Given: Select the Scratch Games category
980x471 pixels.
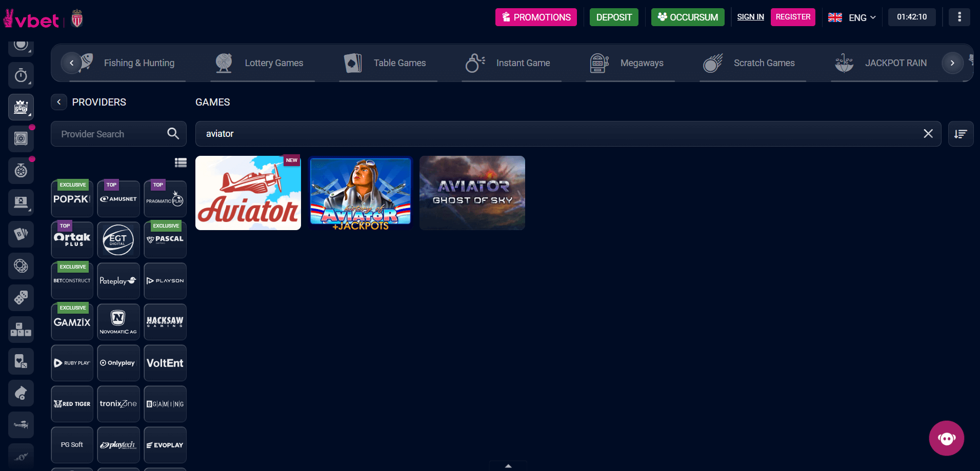Looking at the screenshot, I should [x=753, y=63].
